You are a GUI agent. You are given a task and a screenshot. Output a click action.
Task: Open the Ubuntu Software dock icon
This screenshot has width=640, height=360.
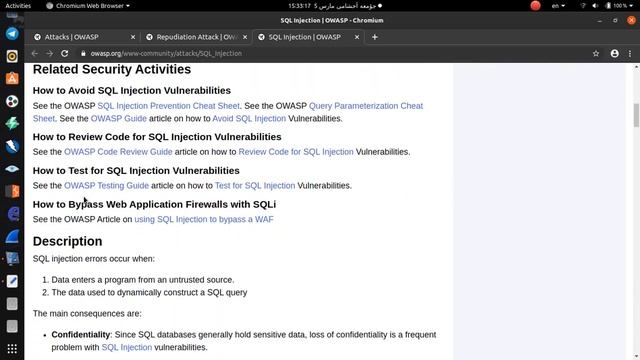[x=12, y=78]
